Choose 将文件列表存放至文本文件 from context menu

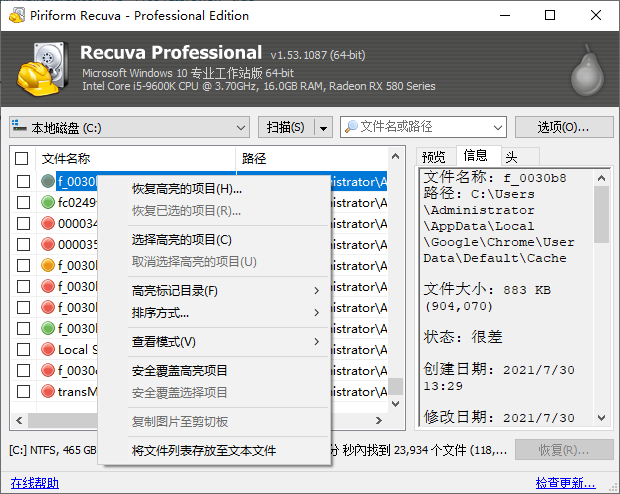pyautogui.click(x=228, y=450)
